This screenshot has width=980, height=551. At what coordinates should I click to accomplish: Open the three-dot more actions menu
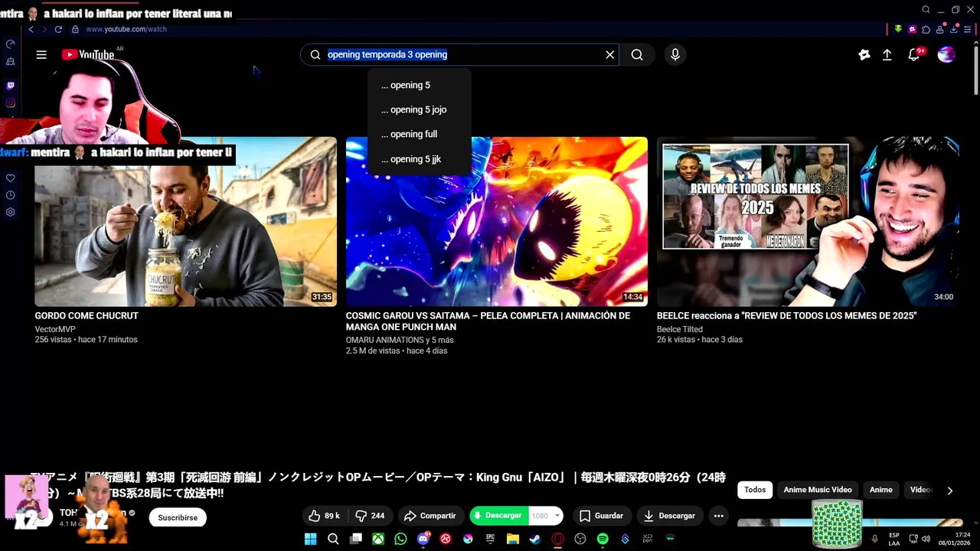click(718, 516)
